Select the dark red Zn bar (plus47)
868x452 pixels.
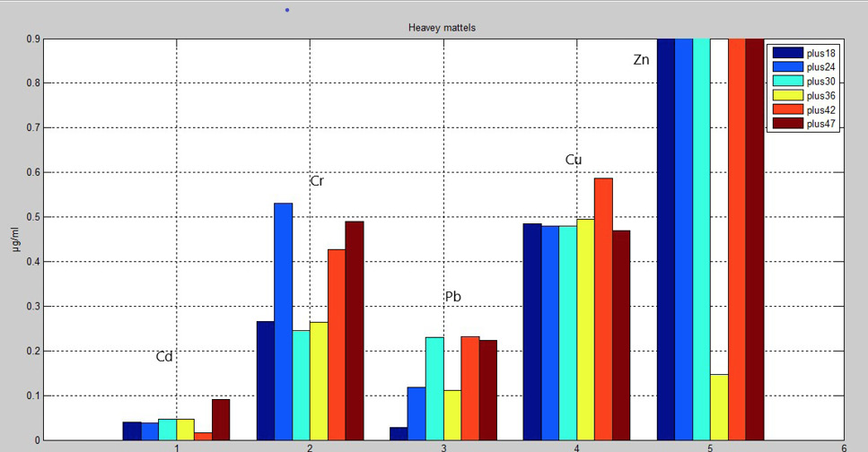(x=755, y=239)
